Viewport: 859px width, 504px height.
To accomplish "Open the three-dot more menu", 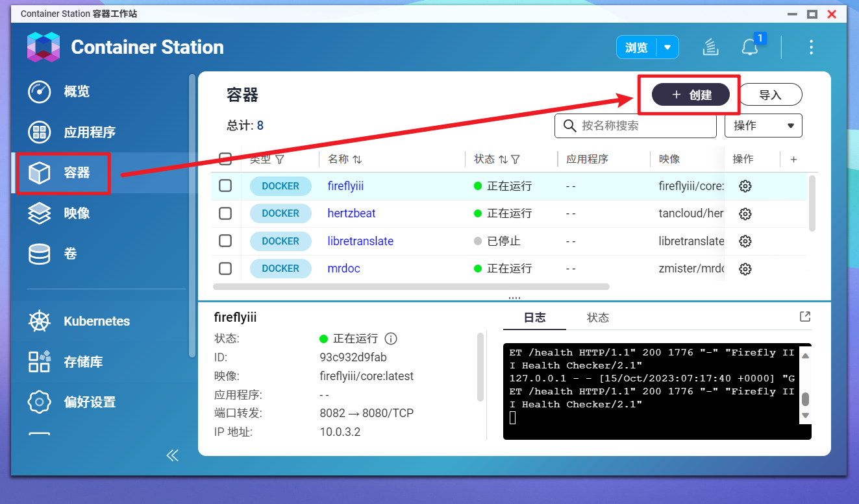I will 811,47.
